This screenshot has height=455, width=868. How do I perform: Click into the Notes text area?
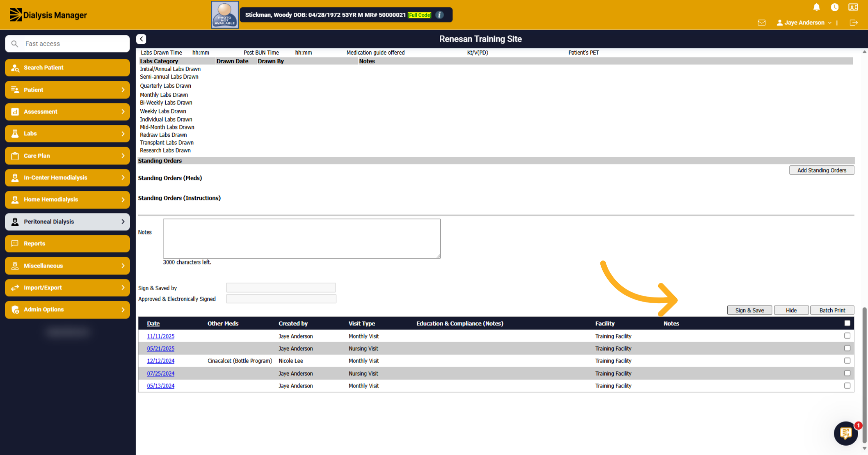[302, 239]
